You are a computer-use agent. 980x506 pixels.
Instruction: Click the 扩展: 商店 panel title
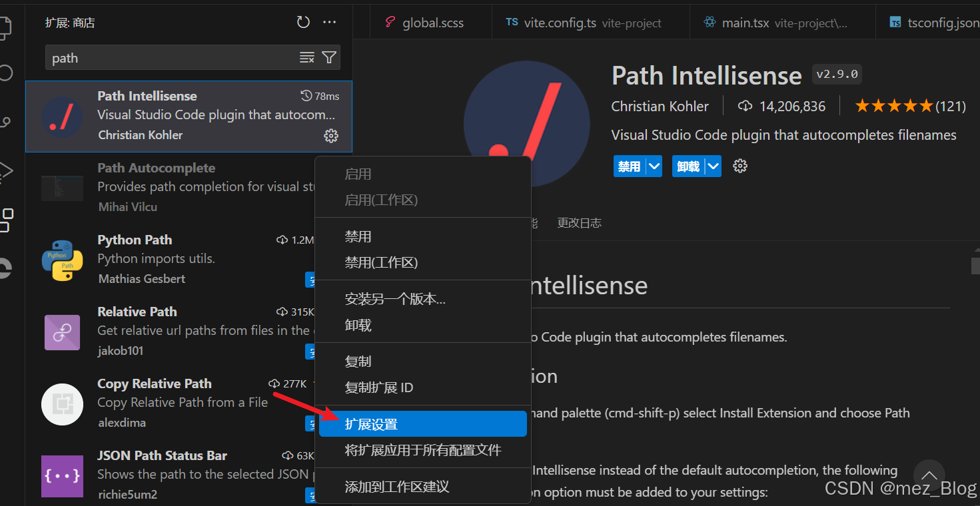[70, 23]
